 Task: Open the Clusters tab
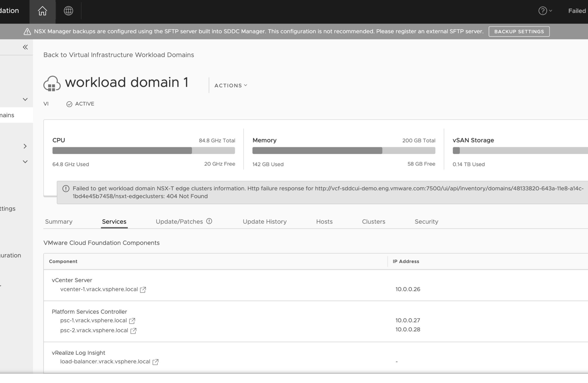pyautogui.click(x=374, y=222)
